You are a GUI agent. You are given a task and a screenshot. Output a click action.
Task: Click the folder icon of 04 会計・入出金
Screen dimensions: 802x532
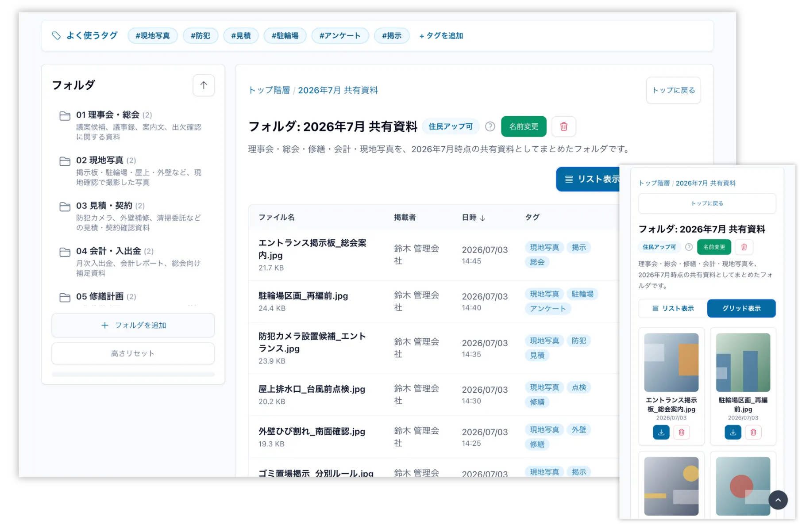coord(65,252)
